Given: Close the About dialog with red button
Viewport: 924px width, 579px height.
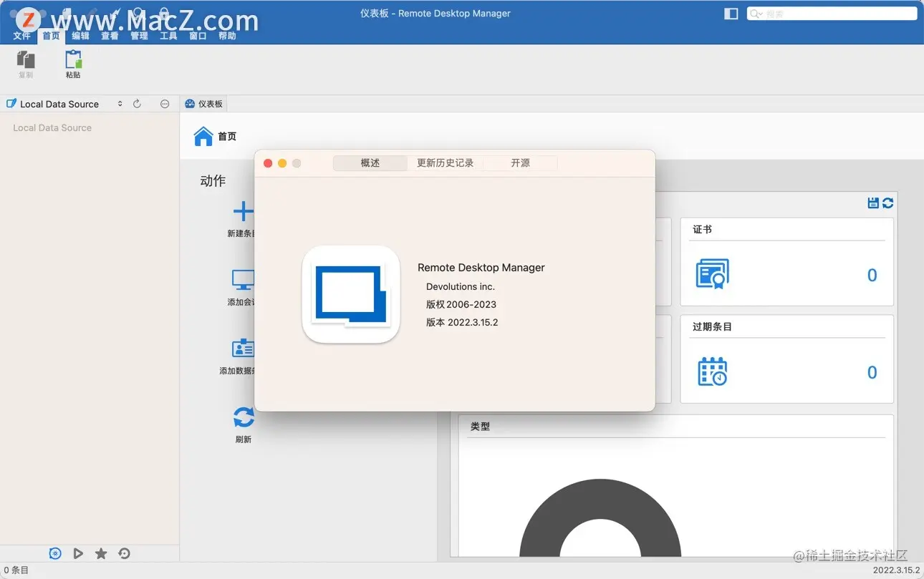Looking at the screenshot, I should tap(268, 163).
